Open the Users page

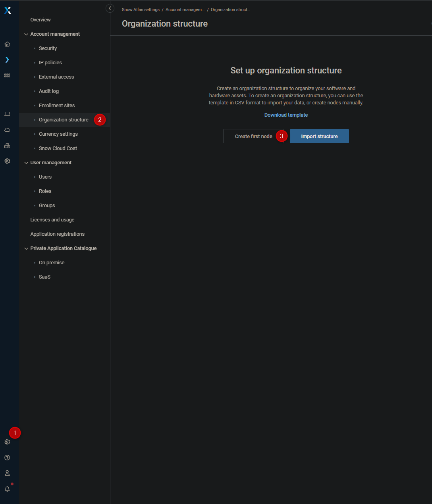(45, 177)
